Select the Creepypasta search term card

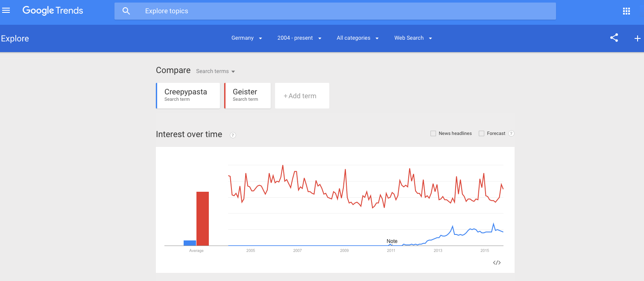(188, 96)
